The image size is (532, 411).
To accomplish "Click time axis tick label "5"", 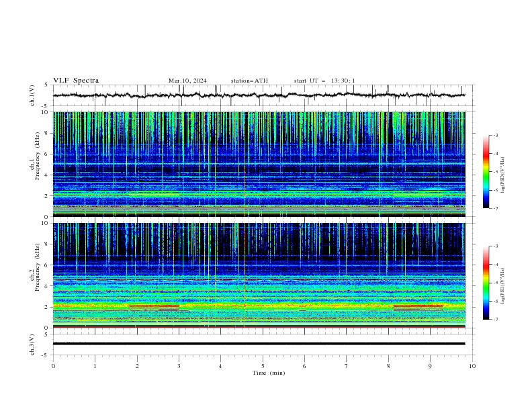I will (263, 366).
